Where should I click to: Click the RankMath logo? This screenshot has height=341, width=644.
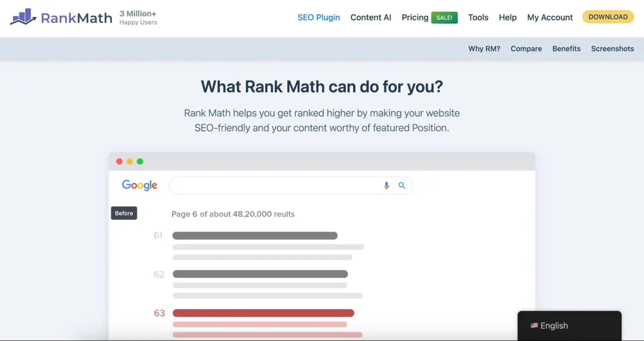point(61,17)
